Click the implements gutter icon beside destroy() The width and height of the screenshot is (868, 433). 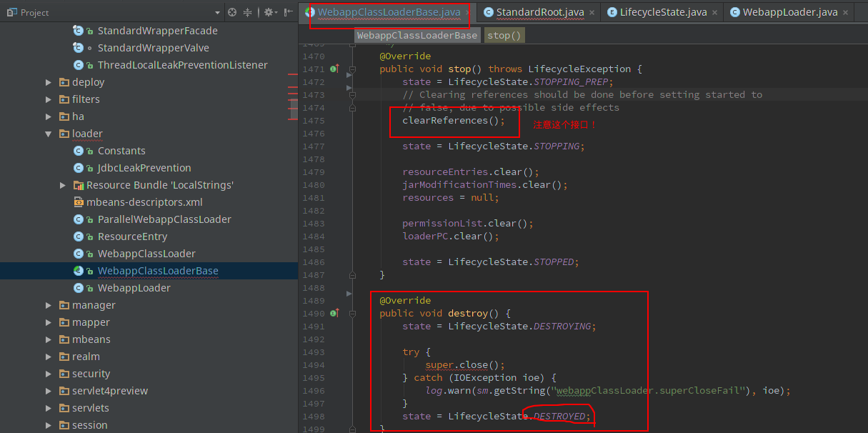334,314
